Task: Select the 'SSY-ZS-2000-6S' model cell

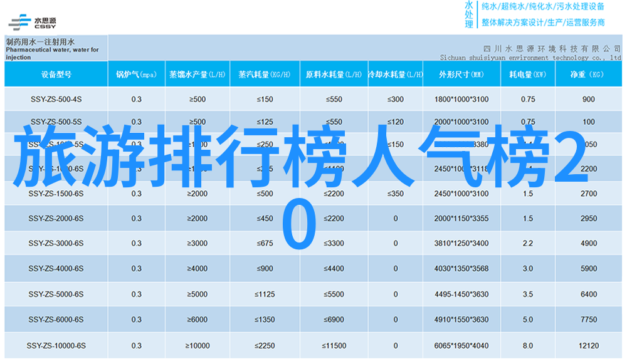Action: [x=56, y=218]
